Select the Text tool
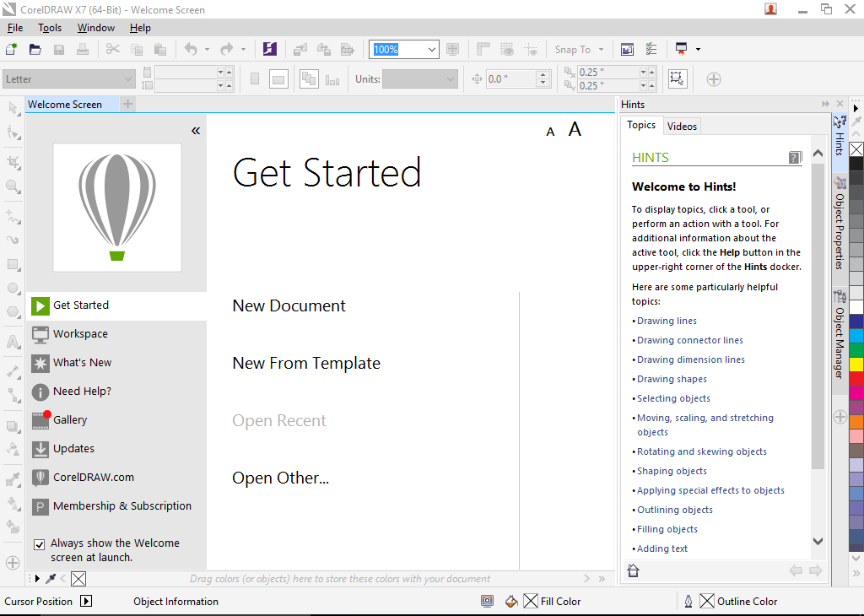This screenshot has height=616, width=864. [x=13, y=342]
